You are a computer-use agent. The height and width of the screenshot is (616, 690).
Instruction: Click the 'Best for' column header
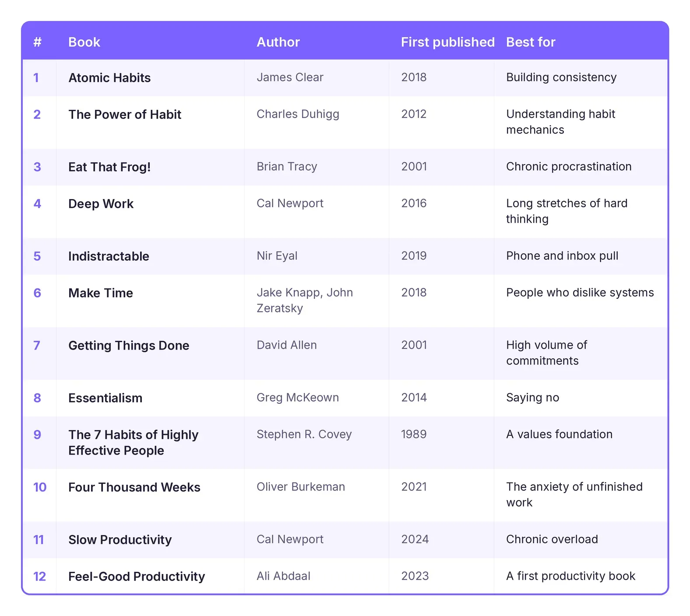click(531, 42)
